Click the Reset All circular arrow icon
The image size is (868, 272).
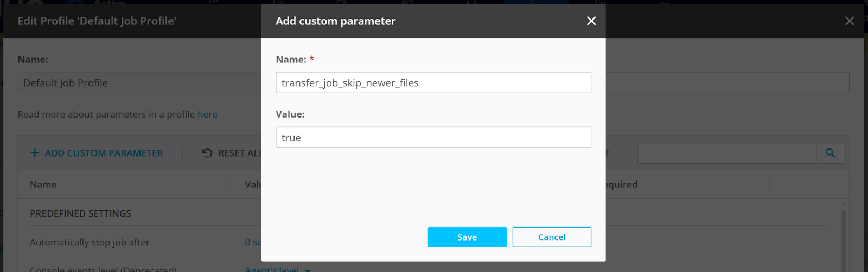click(x=207, y=153)
